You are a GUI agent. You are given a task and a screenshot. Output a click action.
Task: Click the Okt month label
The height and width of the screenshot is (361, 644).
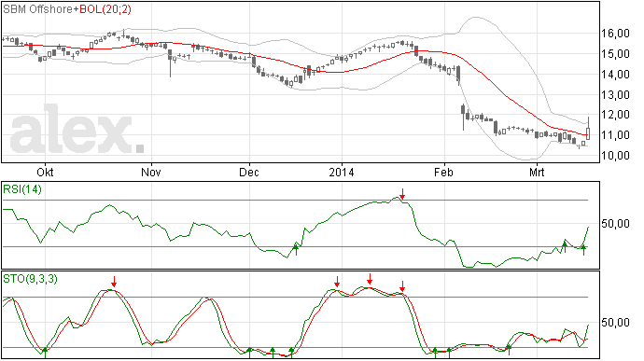pyautogui.click(x=45, y=172)
